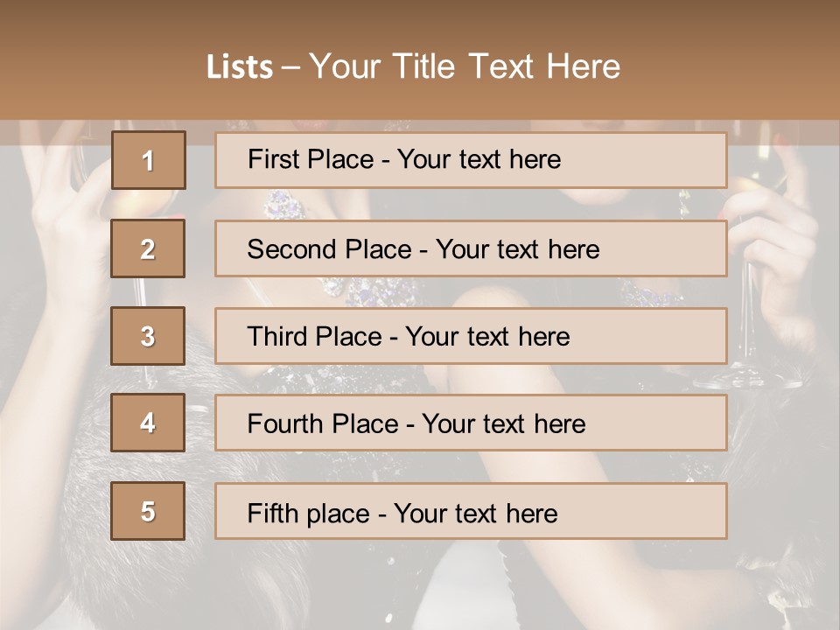Select the Second Place text box

471,248
